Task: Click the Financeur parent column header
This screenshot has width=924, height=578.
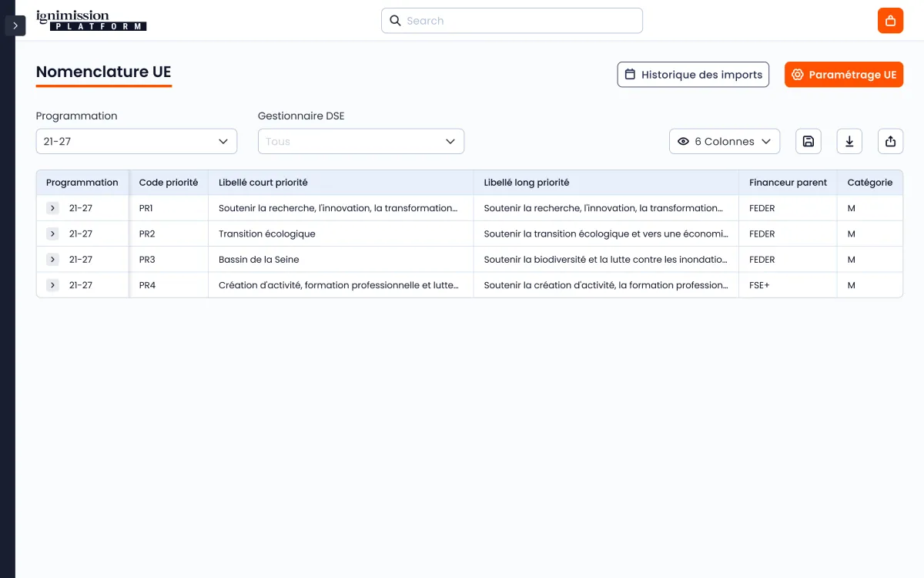Action: (787, 183)
